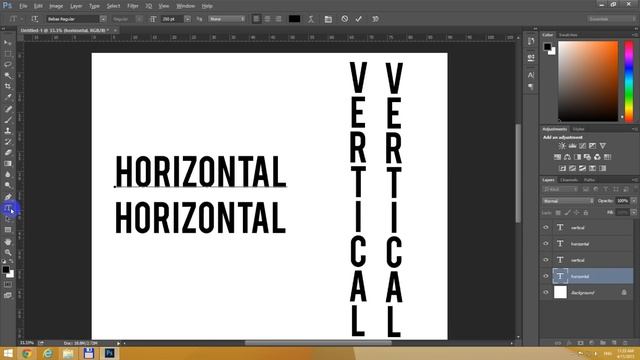Select the Move tool
Image resolution: width=640 pixels, height=360 pixels.
(8, 42)
